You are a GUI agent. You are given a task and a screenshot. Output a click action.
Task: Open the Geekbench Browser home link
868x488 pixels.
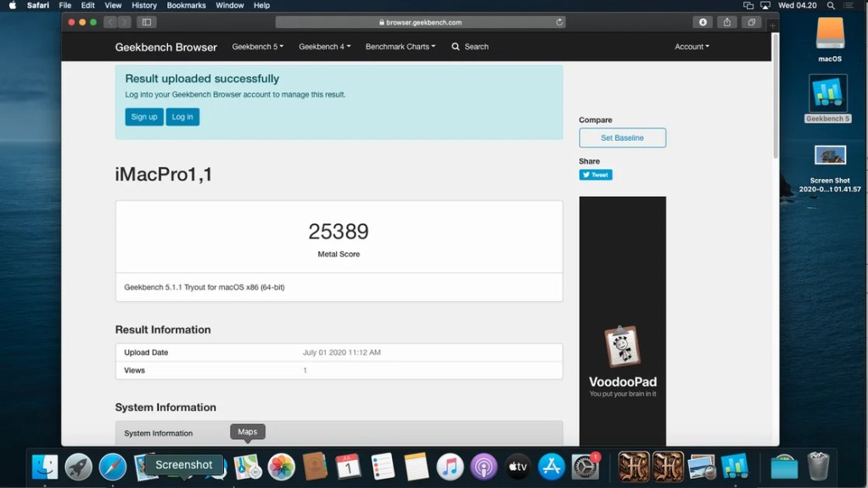(x=166, y=47)
